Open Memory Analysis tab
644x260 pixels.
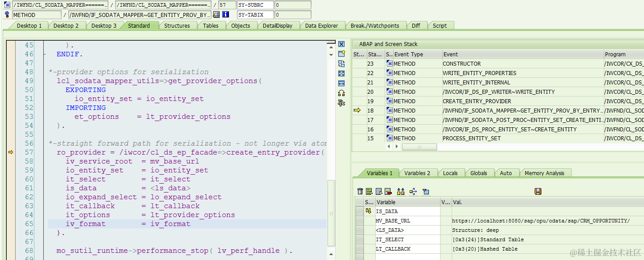tap(544, 173)
